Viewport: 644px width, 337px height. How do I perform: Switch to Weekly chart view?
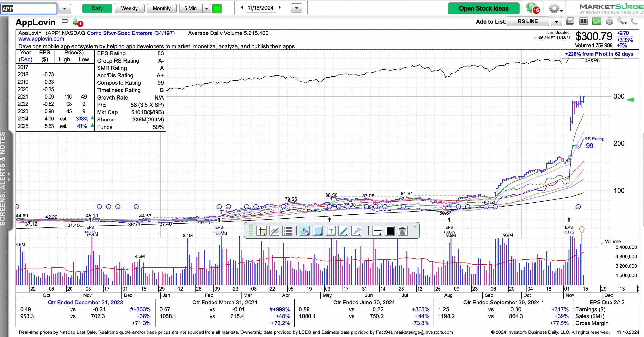(129, 8)
